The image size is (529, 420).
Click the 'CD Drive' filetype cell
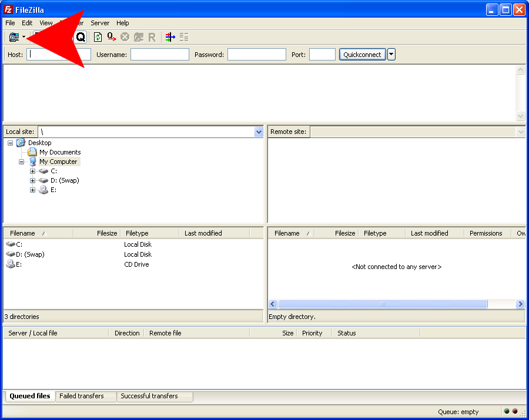136,264
